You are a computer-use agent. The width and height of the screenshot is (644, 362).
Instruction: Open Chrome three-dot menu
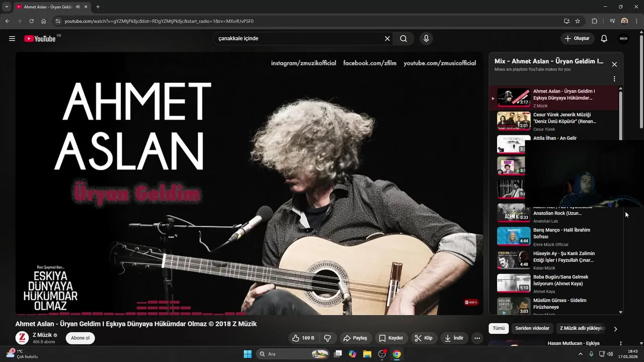pos(636,21)
